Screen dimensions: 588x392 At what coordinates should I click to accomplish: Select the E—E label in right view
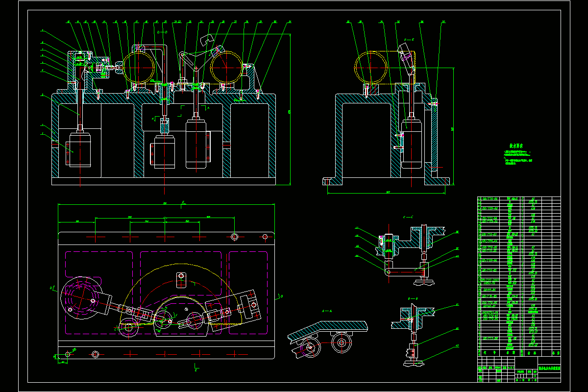point(409,39)
